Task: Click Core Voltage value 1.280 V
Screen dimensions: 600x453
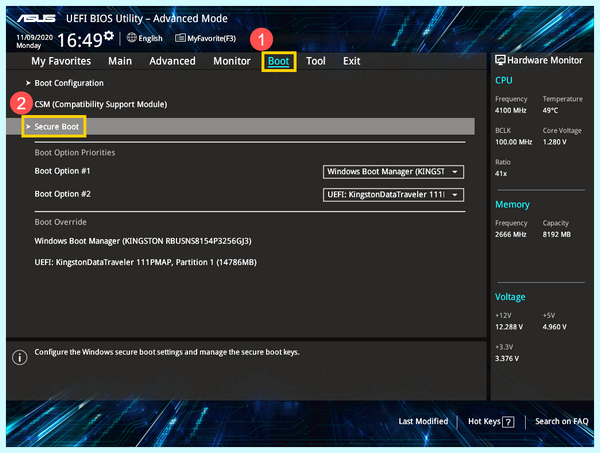Action: (554, 142)
